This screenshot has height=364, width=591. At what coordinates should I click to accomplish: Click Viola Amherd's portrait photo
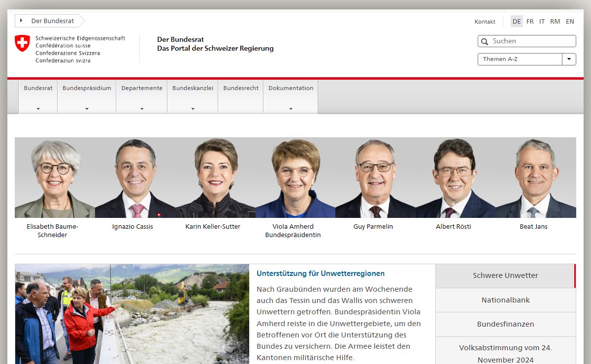coord(295,178)
